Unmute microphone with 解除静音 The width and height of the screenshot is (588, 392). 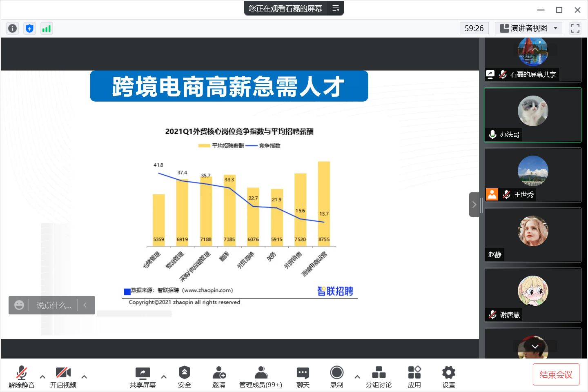click(22, 376)
